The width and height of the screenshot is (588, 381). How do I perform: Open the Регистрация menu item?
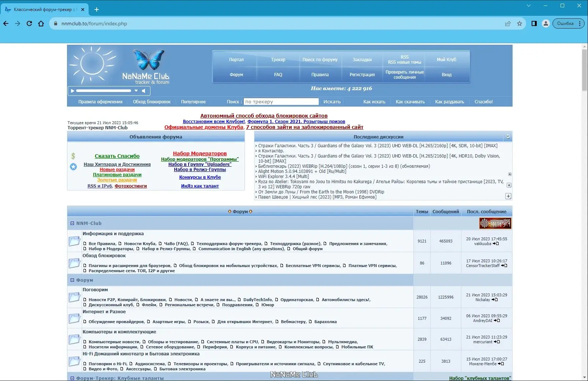(x=362, y=75)
